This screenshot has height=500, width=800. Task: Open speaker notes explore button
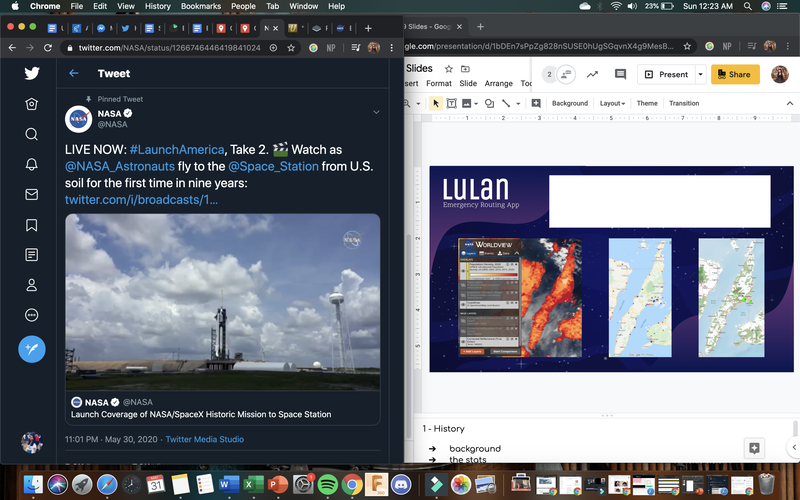pyautogui.click(x=754, y=448)
